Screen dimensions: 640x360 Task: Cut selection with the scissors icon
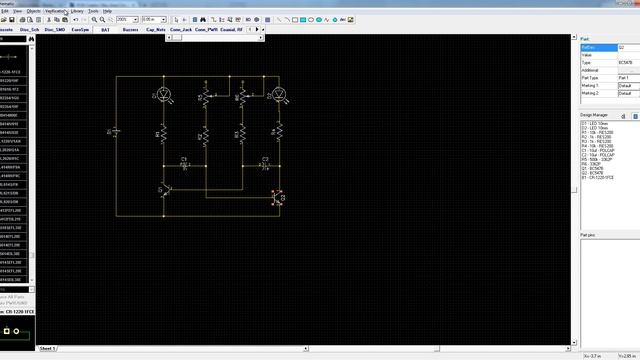[49, 20]
